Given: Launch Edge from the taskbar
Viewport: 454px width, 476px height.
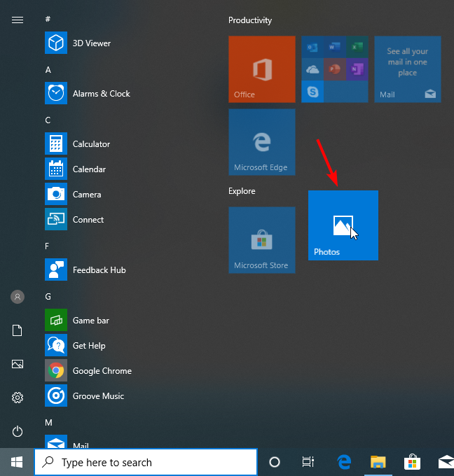Looking at the screenshot, I should click(x=344, y=462).
